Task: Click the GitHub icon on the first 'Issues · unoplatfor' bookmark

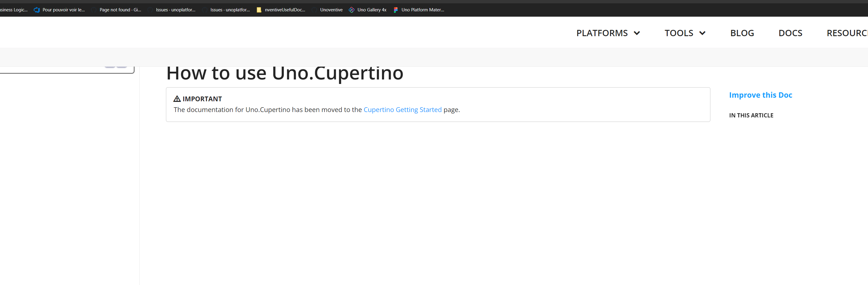Action: coord(150,10)
